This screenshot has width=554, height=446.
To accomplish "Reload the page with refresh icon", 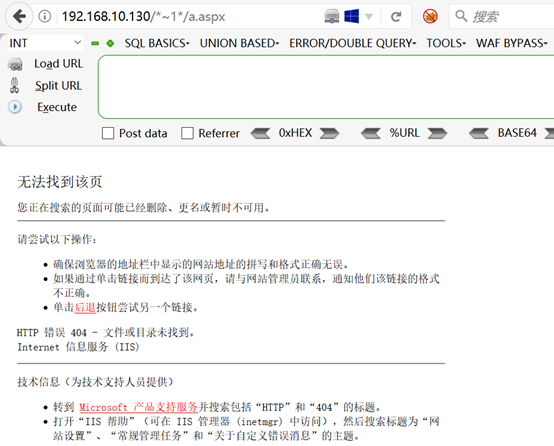I will (x=396, y=16).
